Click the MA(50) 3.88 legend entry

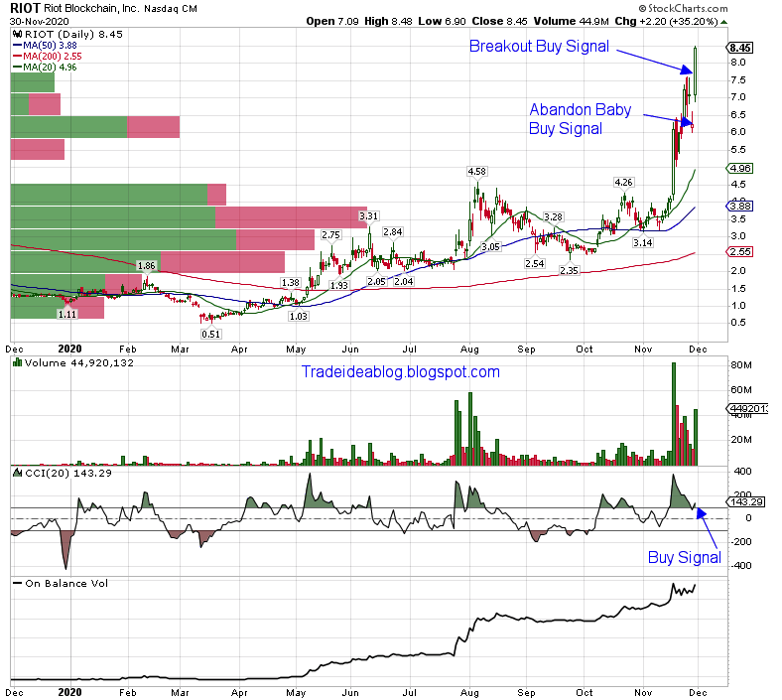coord(45,46)
